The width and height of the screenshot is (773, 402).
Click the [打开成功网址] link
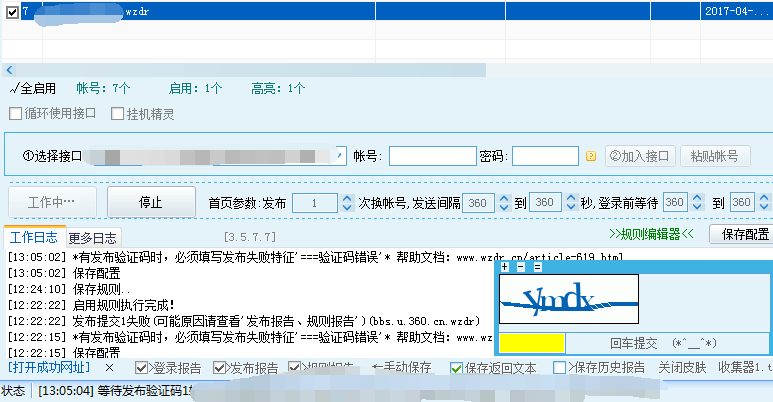click(x=49, y=367)
